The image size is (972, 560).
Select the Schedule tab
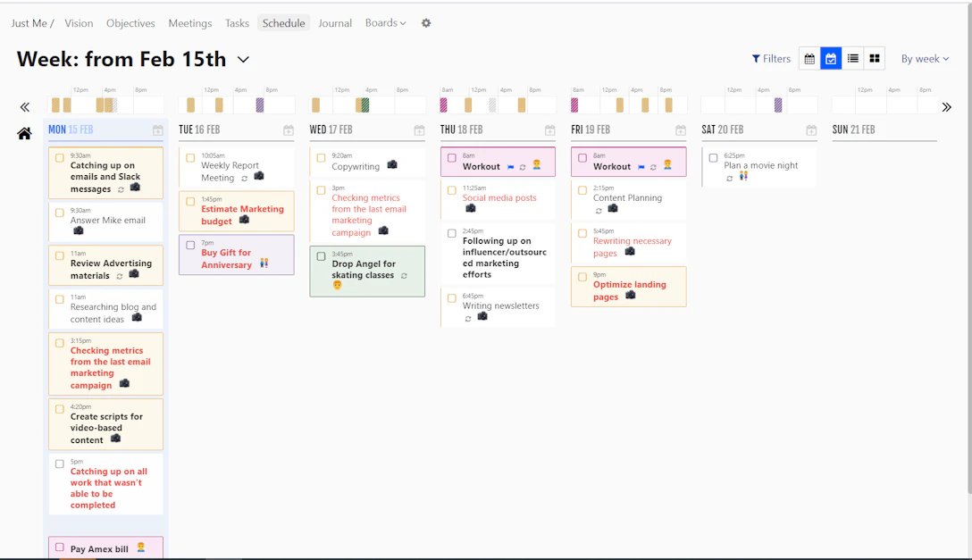pyautogui.click(x=283, y=23)
